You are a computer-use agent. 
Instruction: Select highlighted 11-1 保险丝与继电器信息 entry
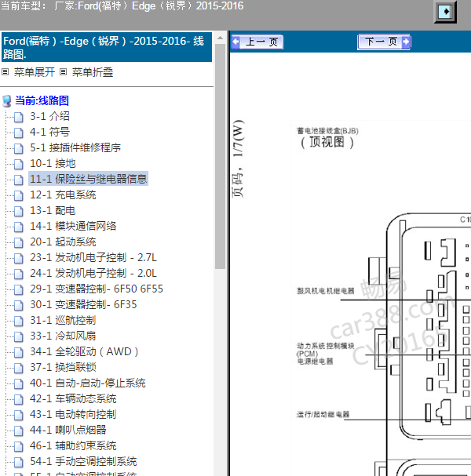[x=89, y=179]
